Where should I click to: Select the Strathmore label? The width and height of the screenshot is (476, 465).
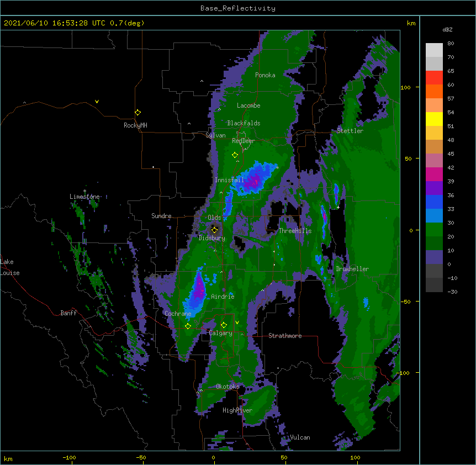pos(285,336)
